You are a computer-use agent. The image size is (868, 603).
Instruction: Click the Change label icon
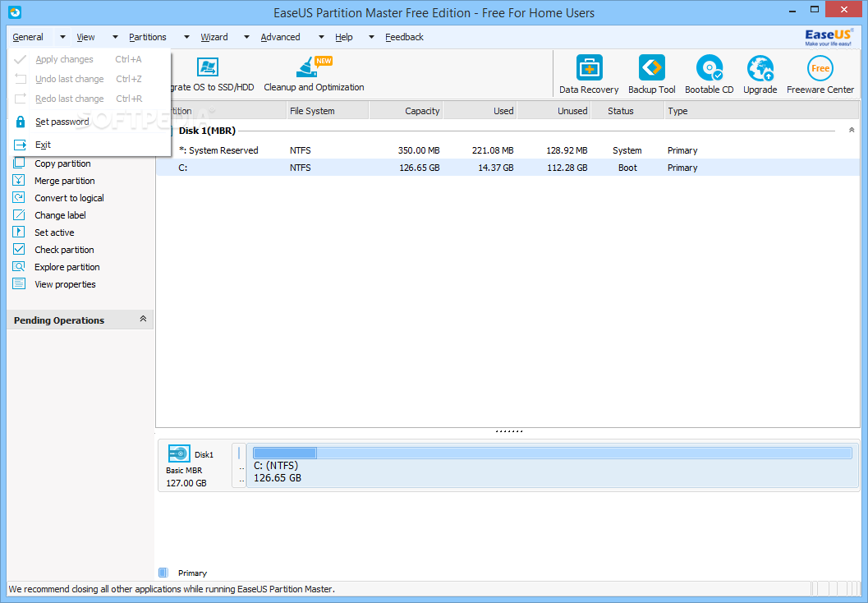(19, 215)
